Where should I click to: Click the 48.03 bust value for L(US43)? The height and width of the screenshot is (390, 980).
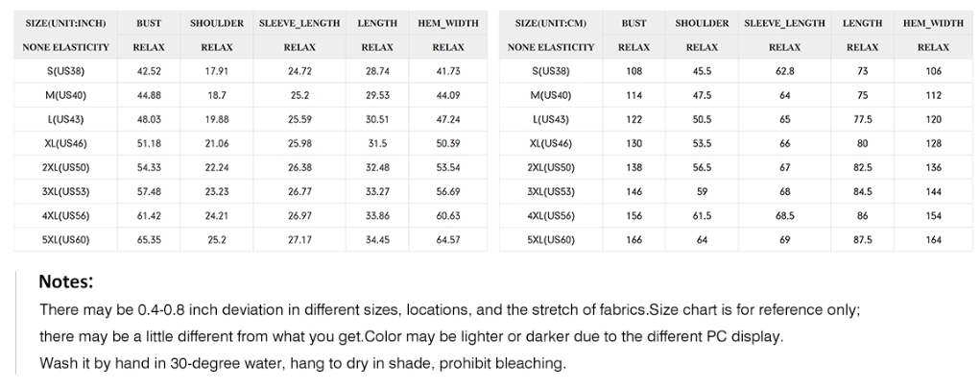point(149,119)
